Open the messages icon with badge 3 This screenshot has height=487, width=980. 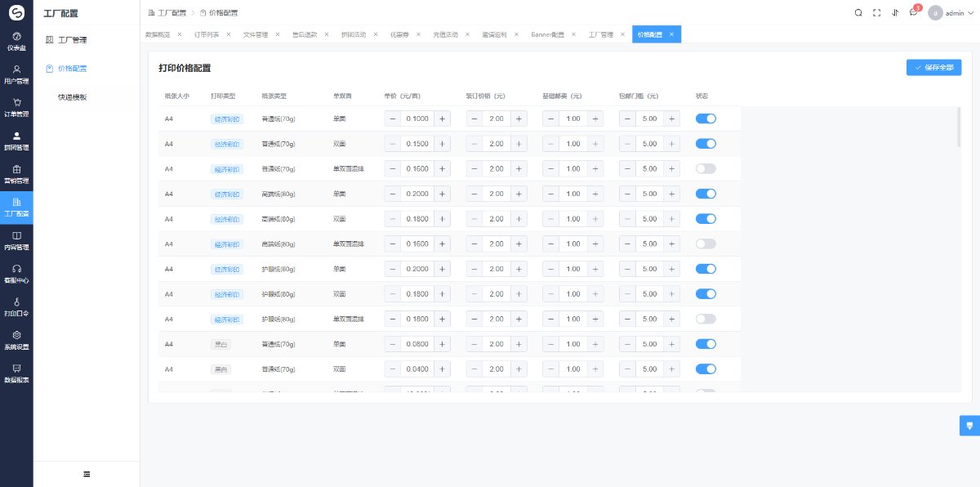914,12
